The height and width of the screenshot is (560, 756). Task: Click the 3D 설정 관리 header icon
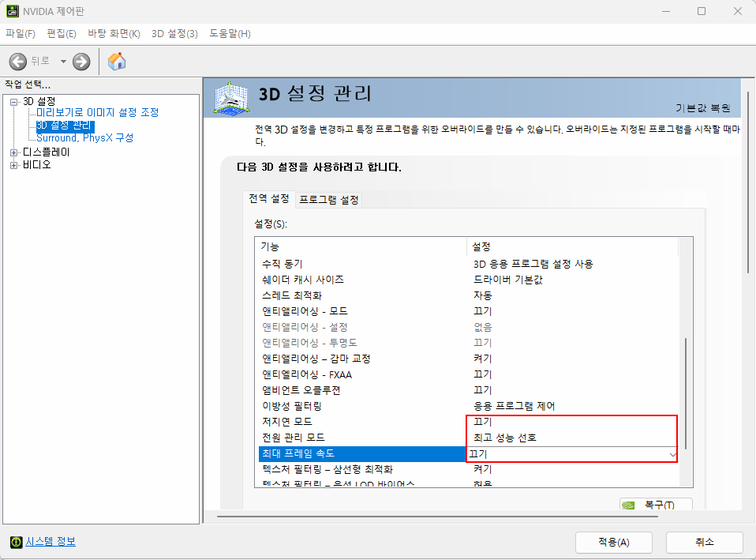pos(231,98)
